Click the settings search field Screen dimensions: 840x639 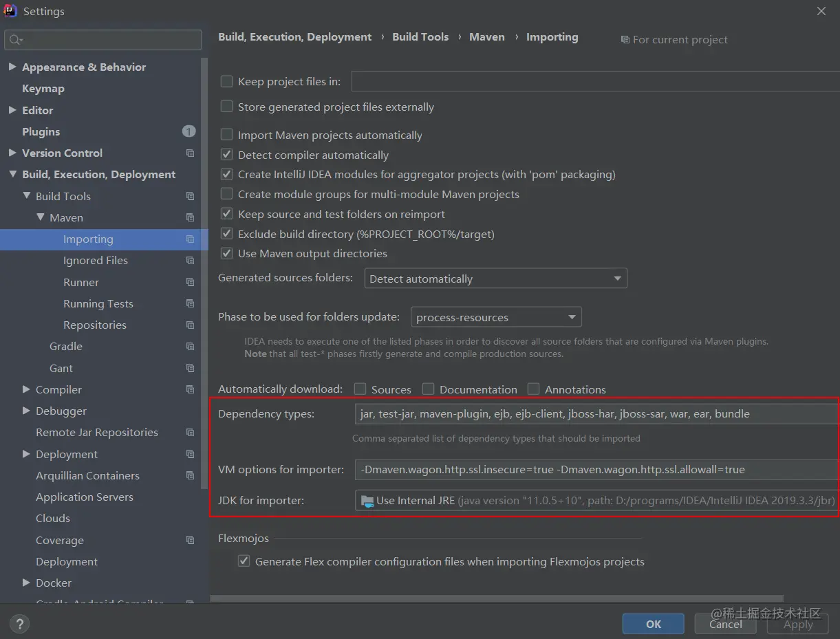pyautogui.click(x=103, y=41)
